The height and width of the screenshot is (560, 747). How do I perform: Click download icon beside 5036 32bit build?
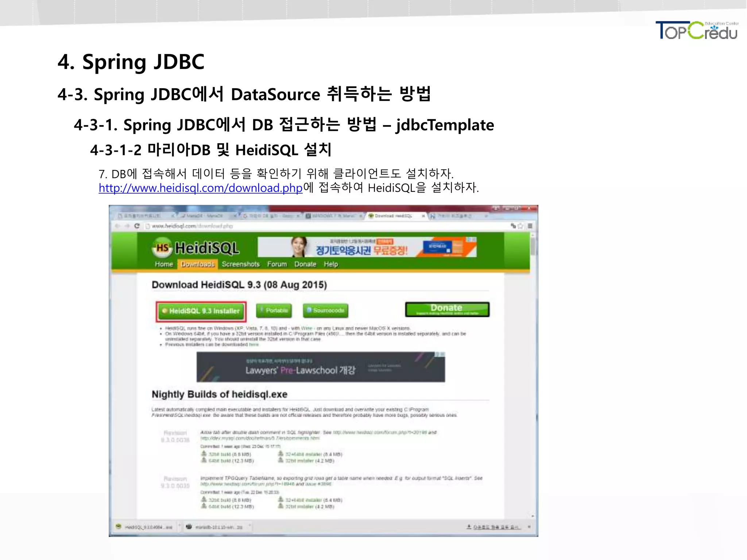pyautogui.click(x=204, y=454)
